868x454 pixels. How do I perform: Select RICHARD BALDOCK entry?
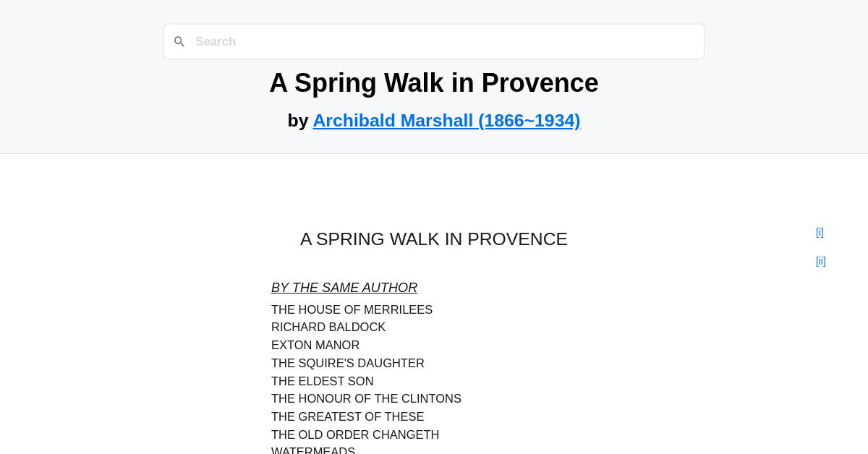point(328,327)
